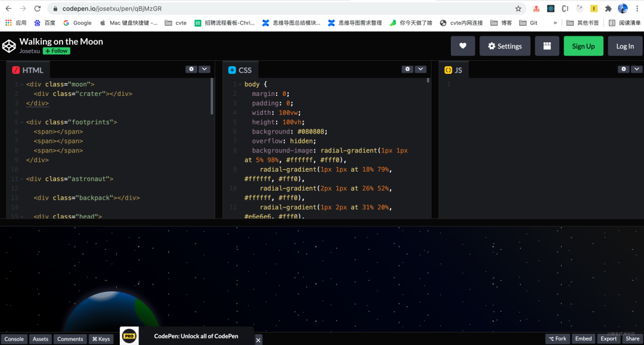Open the Mac 键盘快捷键 bookmark
This screenshot has width=644, height=345.
coord(129,23)
